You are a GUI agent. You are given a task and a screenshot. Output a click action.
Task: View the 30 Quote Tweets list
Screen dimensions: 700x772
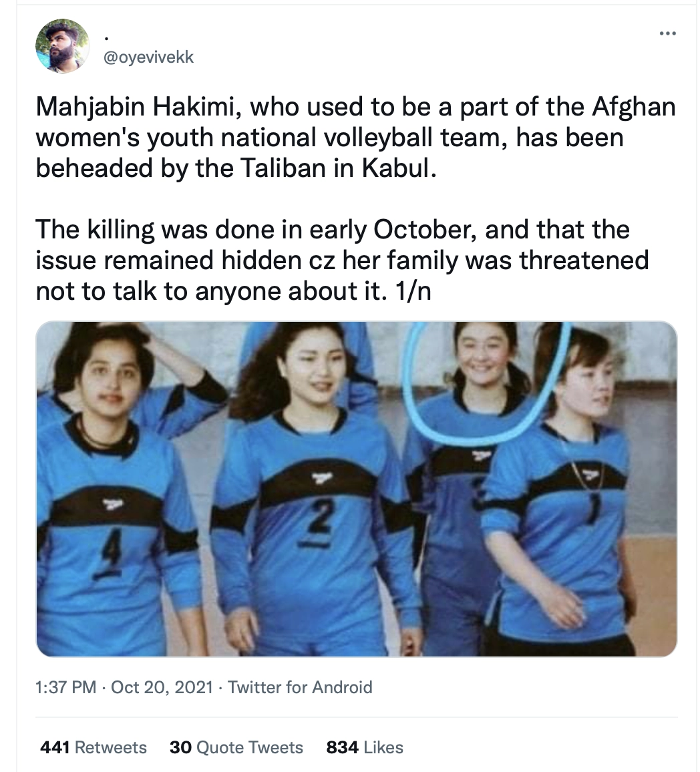pyautogui.click(x=236, y=747)
